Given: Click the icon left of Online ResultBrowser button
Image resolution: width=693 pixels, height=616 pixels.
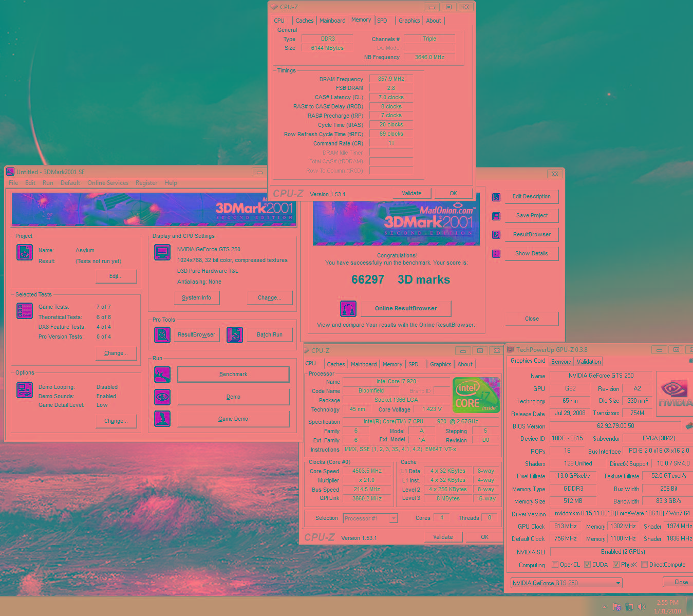Looking at the screenshot, I should coord(348,309).
